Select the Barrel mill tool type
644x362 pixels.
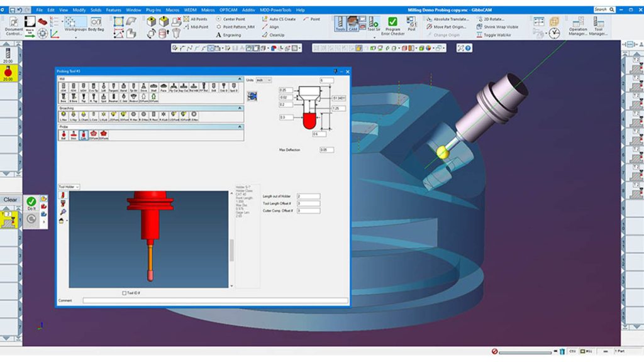coord(123,87)
